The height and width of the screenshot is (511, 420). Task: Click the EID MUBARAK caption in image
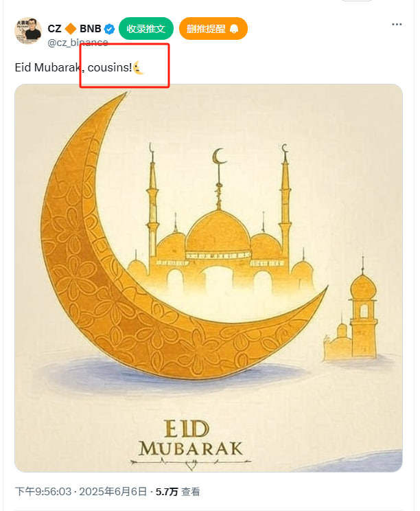point(191,438)
